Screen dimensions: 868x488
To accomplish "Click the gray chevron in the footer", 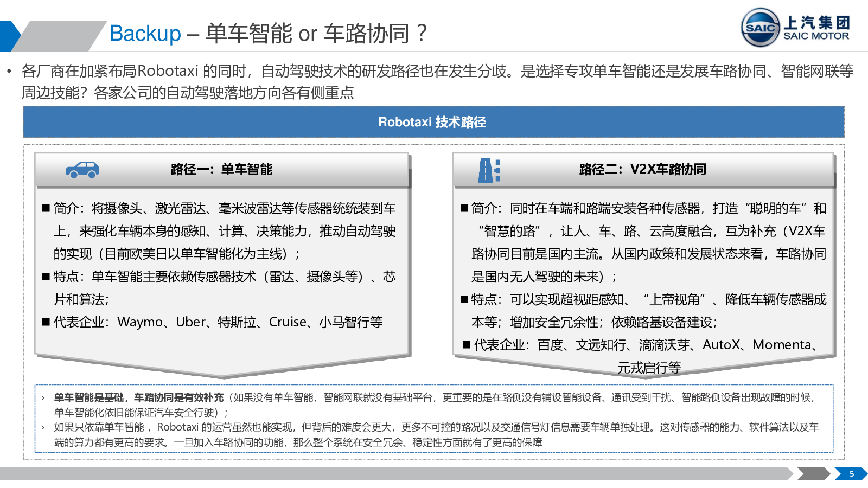I will click(x=813, y=474).
